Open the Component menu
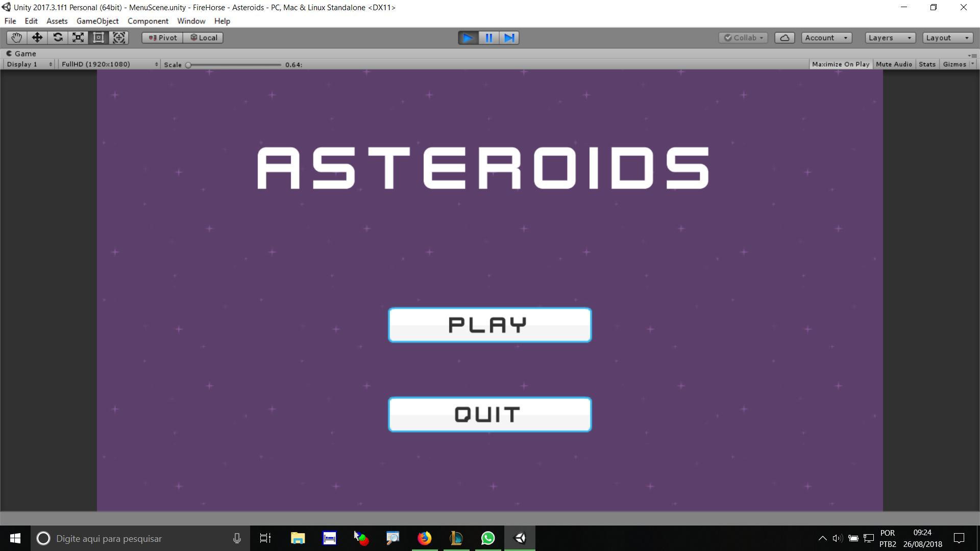This screenshot has height=551, width=980. click(x=148, y=21)
